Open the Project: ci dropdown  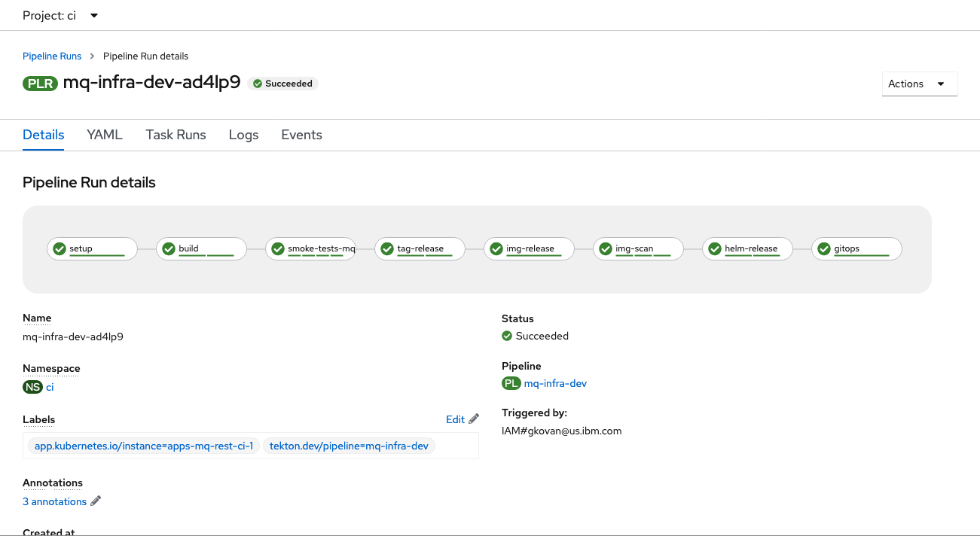pyautogui.click(x=60, y=15)
